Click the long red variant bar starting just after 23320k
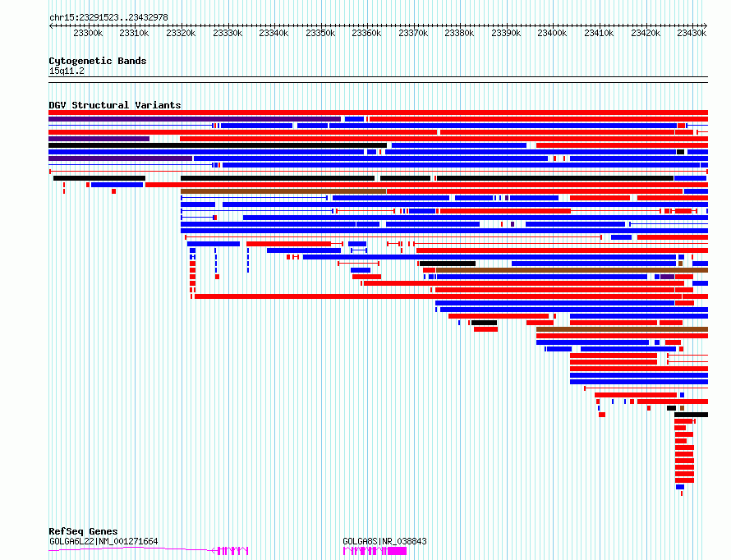731x560 pixels. click(451, 296)
